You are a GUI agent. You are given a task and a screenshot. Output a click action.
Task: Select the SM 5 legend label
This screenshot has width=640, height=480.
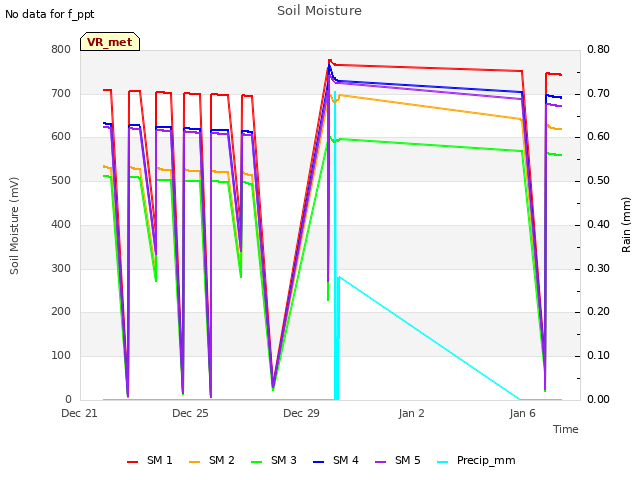408,460
